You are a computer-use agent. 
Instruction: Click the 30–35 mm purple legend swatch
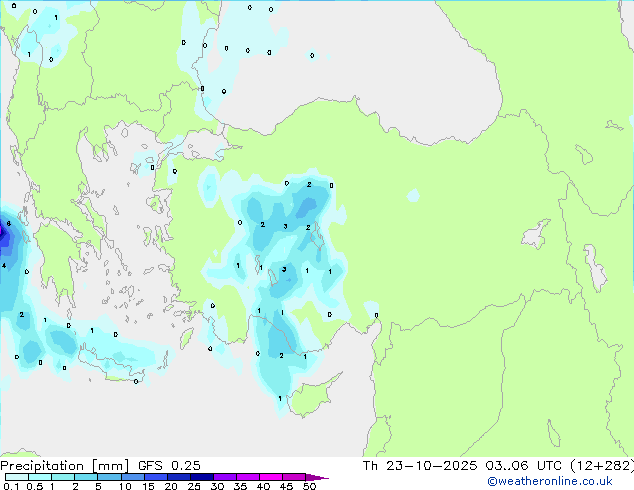[225, 477]
